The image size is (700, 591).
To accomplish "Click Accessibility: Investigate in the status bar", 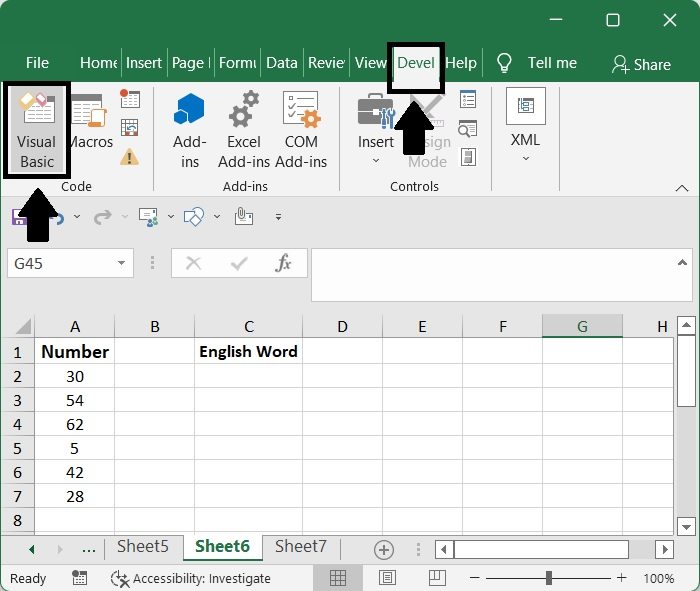I will pyautogui.click(x=191, y=578).
